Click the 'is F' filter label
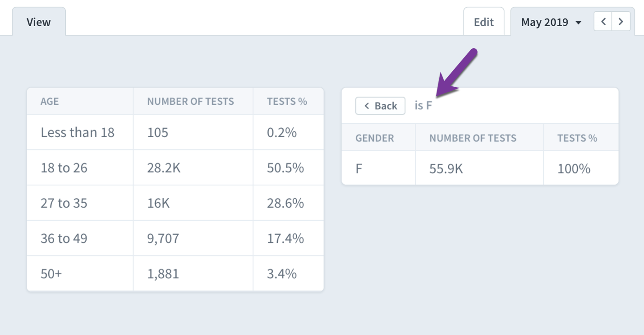The width and height of the screenshot is (644, 335). tap(423, 106)
